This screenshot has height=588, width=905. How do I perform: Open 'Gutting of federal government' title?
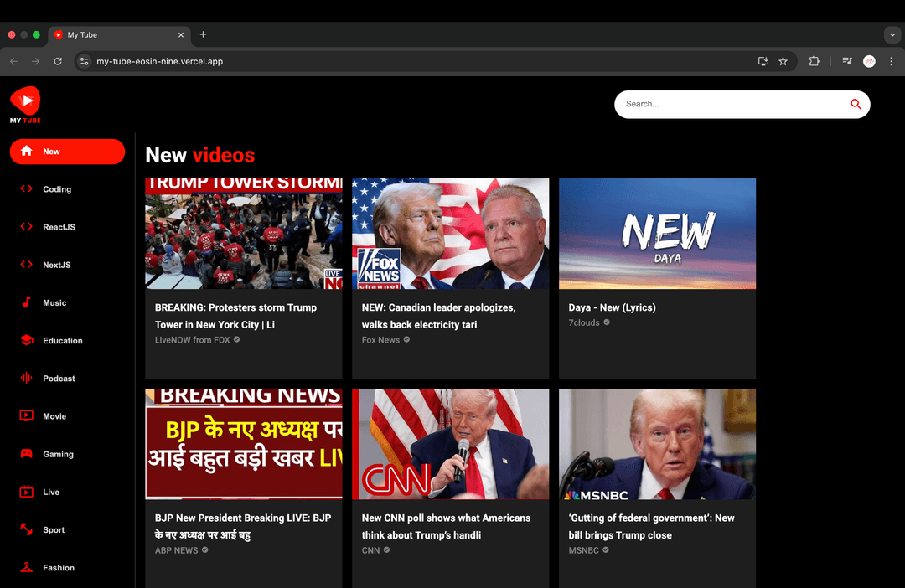651,526
